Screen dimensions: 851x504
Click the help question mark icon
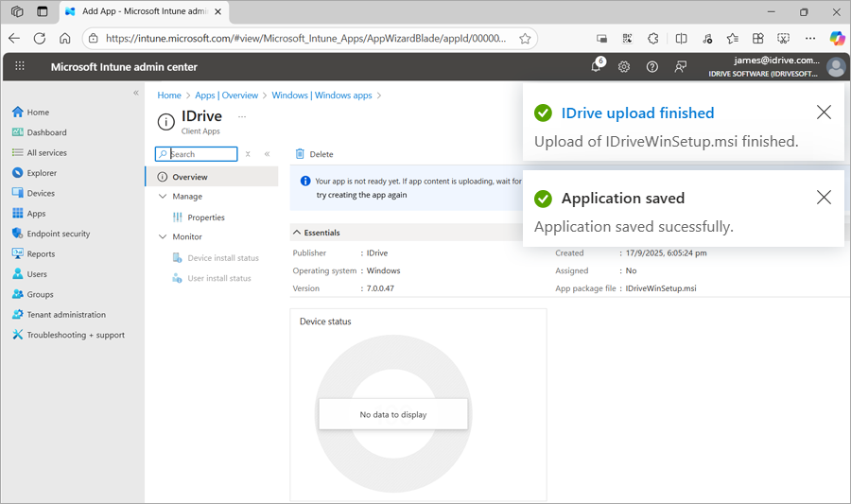pos(652,66)
